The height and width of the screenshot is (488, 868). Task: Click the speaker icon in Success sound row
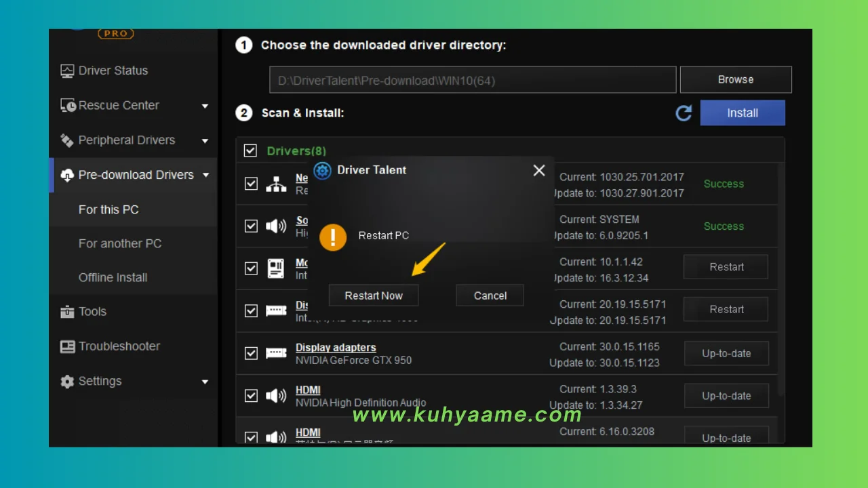[276, 226]
